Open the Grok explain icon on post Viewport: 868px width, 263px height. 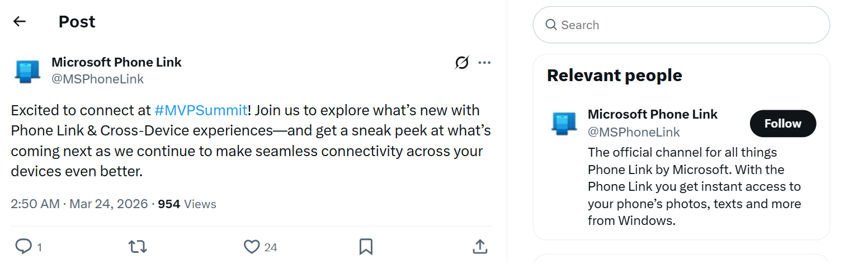pos(462,63)
